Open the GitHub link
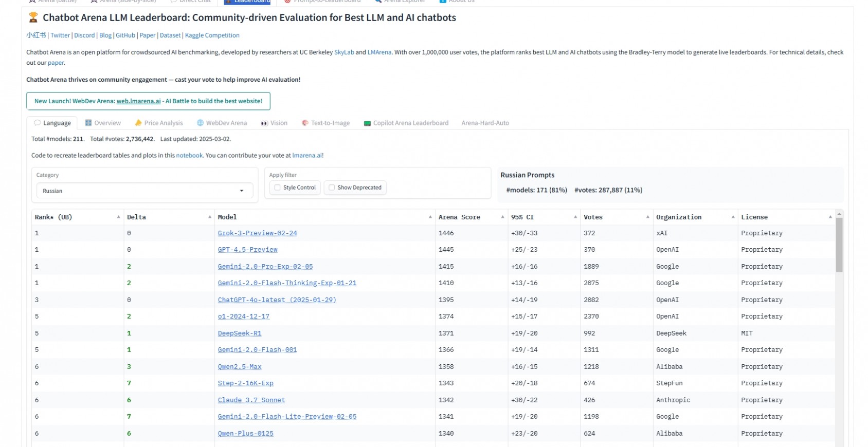 coord(125,35)
